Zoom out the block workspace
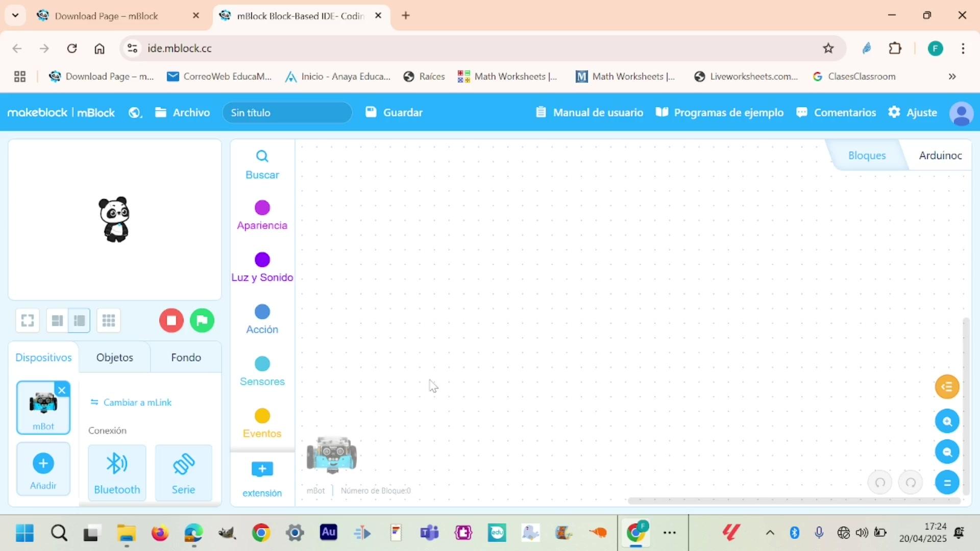 947,452
